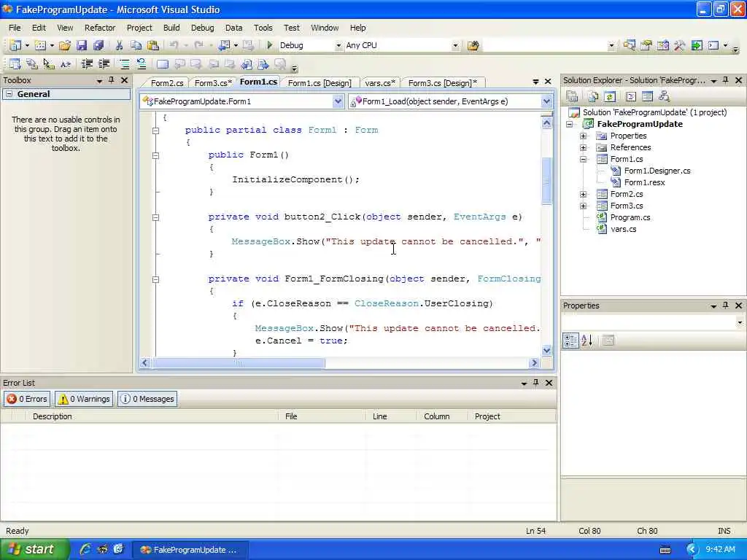Click the Paste clipboard icon
Image resolution: width=747 pixels, height=560 pixels.
pyautogui.click(x=153, y=45)
